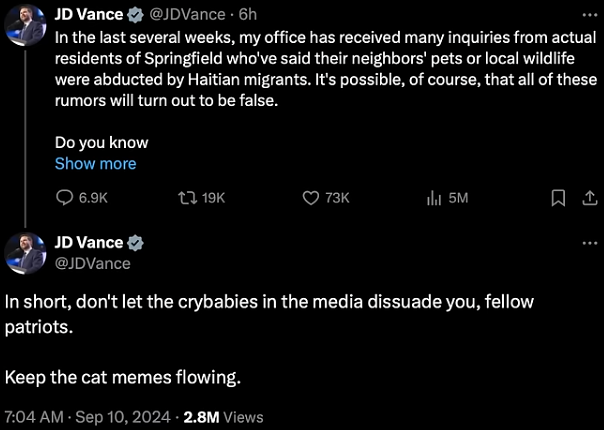Click the 73K likes count

coord(338,198)
